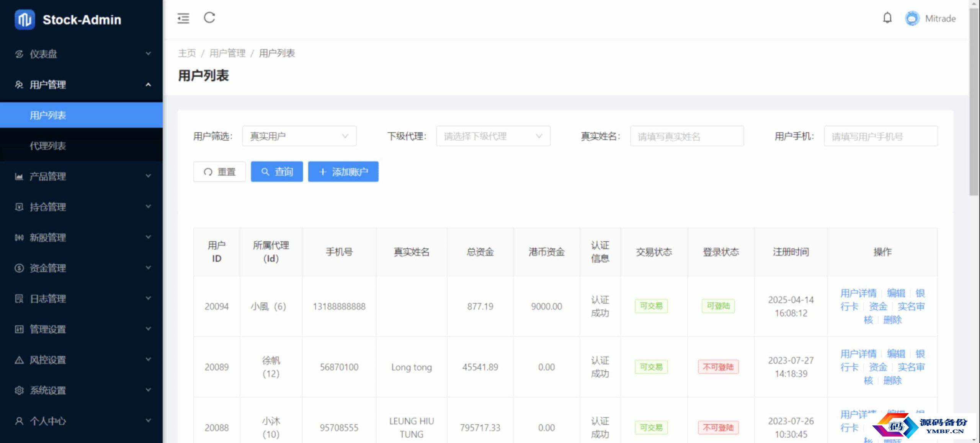Expand the 仪表盘 menu chevron
980x443 pixels.
point(148,54)
